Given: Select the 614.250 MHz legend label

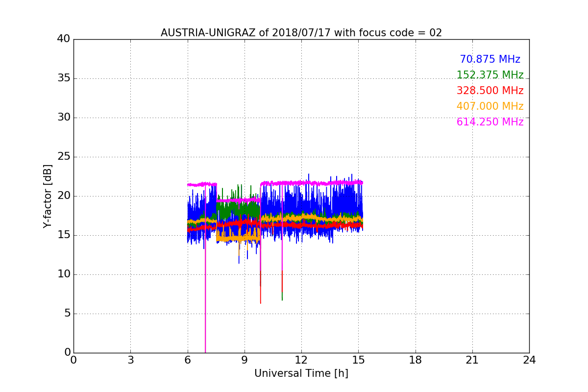Looking at the screenshot, I should tap(490, 122).
